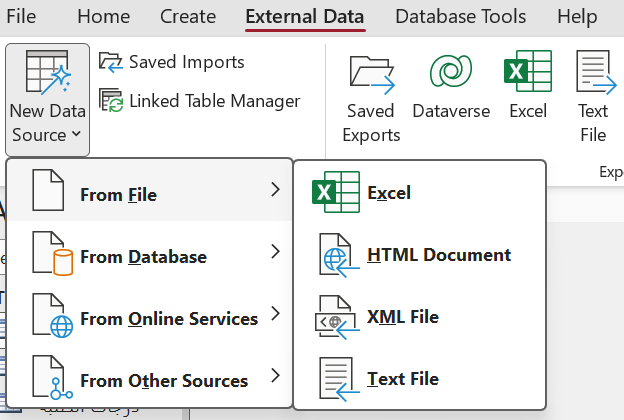Click the Saved Imports icon
624x420 pixels.
point(111,62)
